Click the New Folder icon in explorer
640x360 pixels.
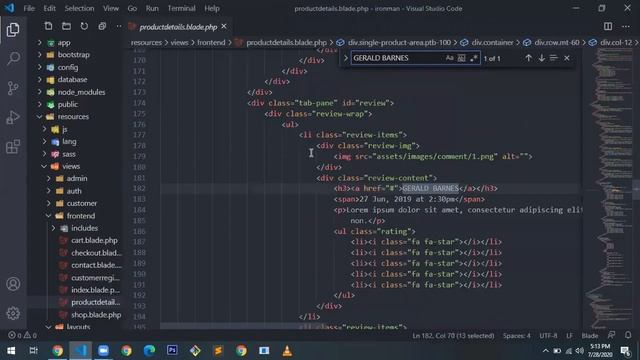66,27
